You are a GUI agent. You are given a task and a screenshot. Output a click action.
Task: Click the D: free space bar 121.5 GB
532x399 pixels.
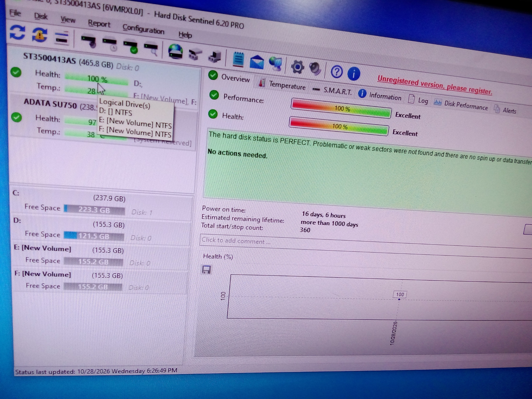pos(94,236)
